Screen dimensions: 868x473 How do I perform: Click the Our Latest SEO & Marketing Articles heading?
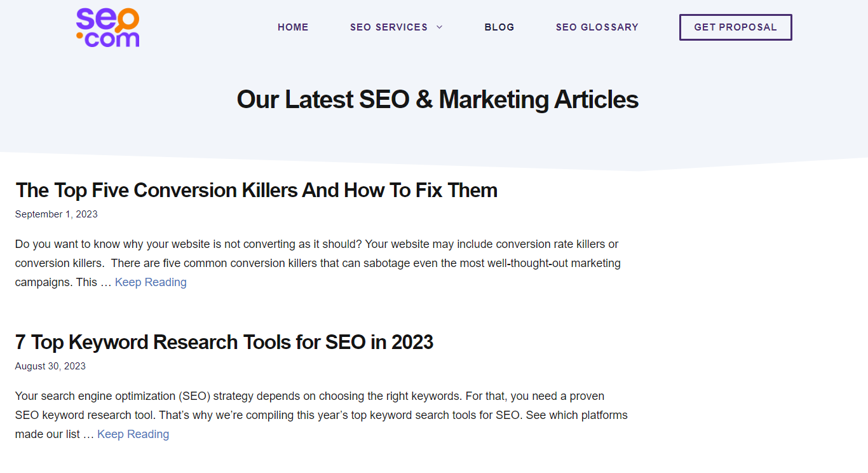click(438, 100)
